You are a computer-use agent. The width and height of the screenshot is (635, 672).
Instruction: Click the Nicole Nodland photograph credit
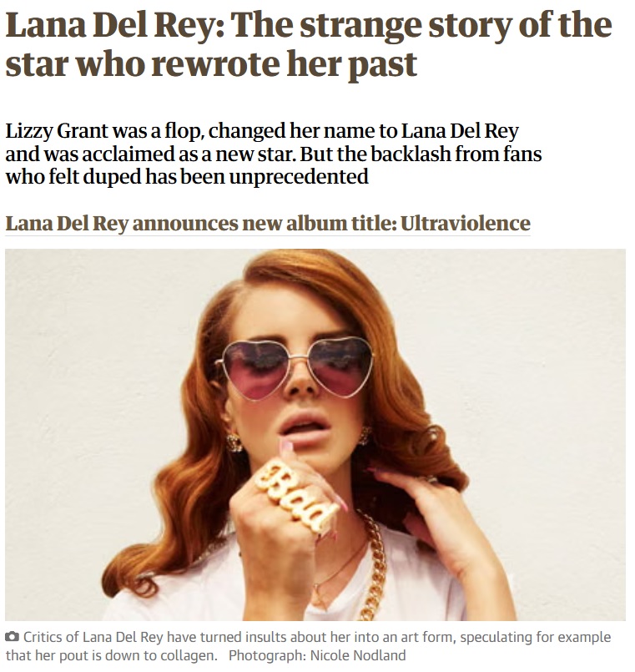click(317, 655)
